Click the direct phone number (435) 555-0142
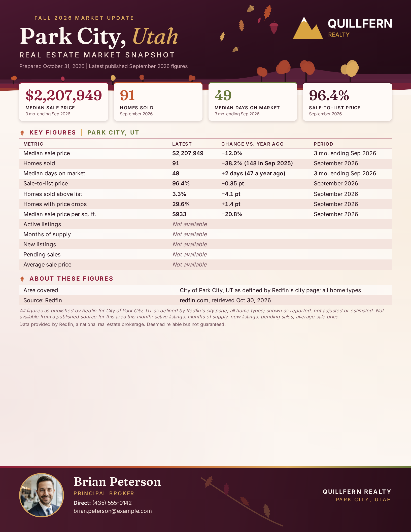This screenshot has width=411, height=532. point(112,503)
